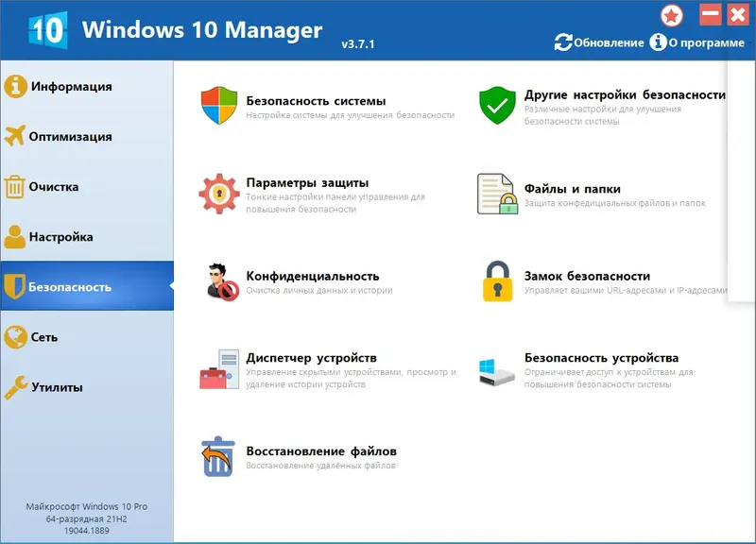756x544 pixels.
Task: Click the Информация sidebar info icon
Action: 15,87
